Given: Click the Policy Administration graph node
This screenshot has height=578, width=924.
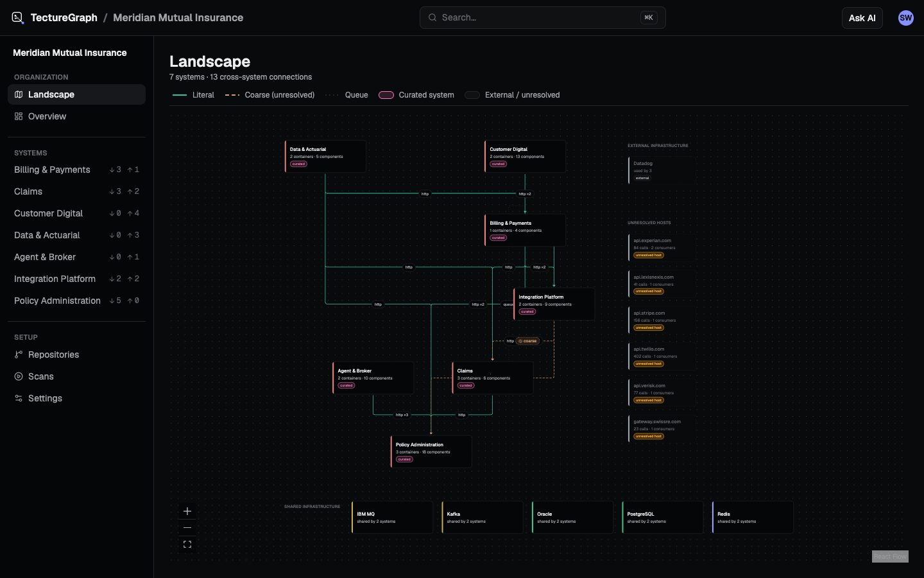Looking at the screenshot, I should coord(431,451).
